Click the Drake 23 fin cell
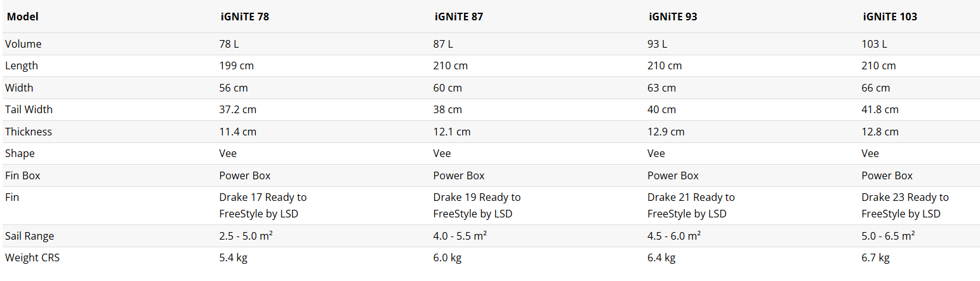 tap(904, 205)
